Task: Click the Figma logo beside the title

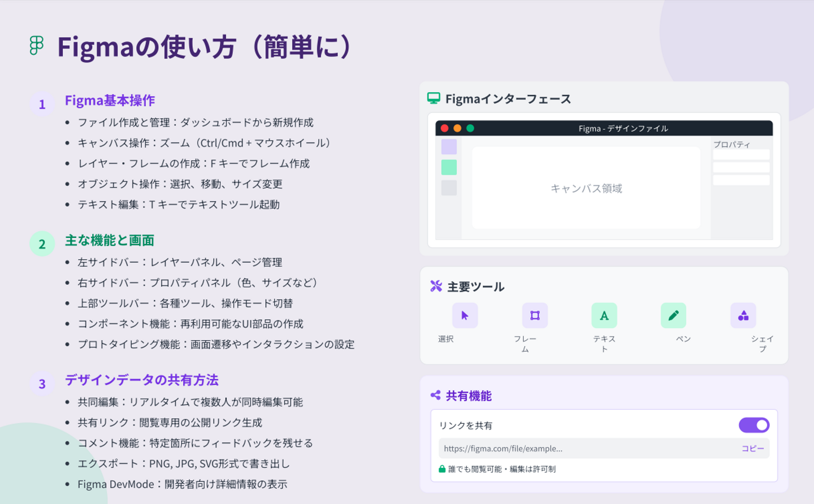Action: [x=37, y=45]
